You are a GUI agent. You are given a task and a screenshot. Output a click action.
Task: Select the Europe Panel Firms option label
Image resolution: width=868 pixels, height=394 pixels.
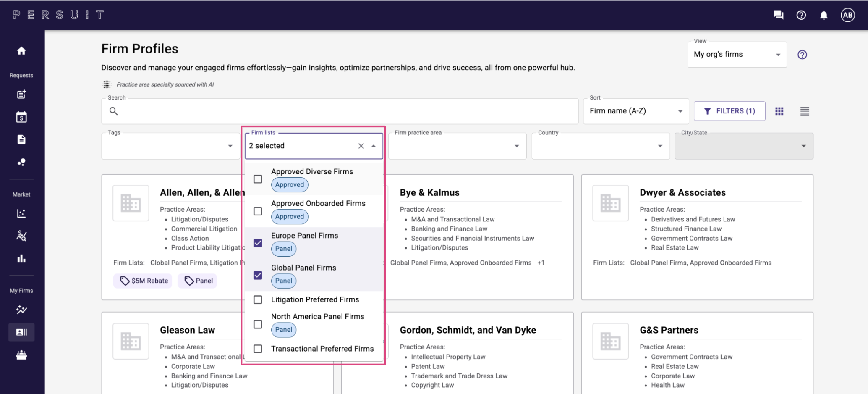point(304,235)
